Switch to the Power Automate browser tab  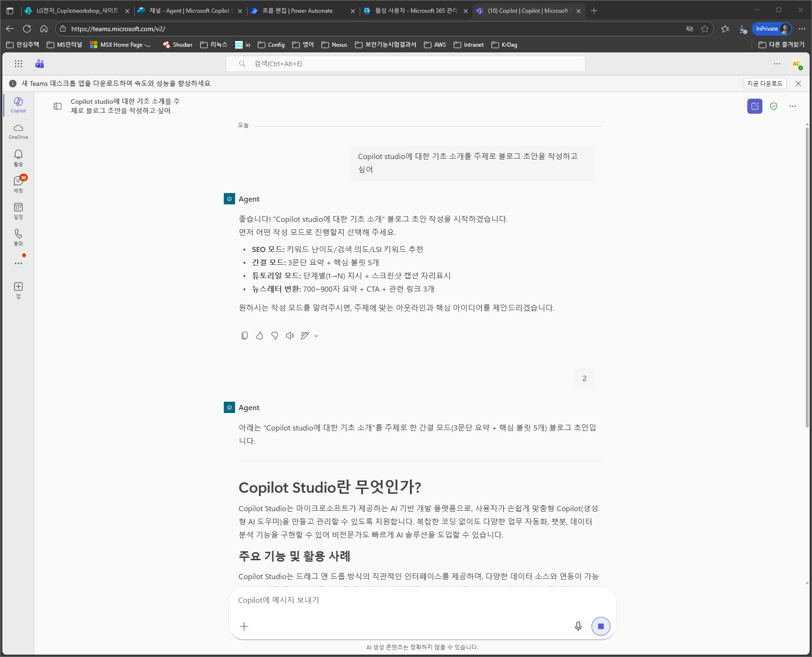(302, 11)
